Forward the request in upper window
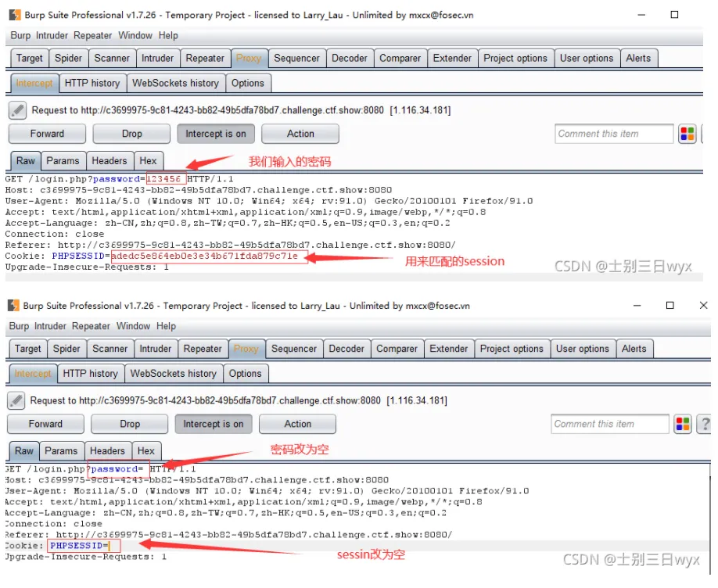The height and width of the screenshot is (588, 718). pos(47,134)
